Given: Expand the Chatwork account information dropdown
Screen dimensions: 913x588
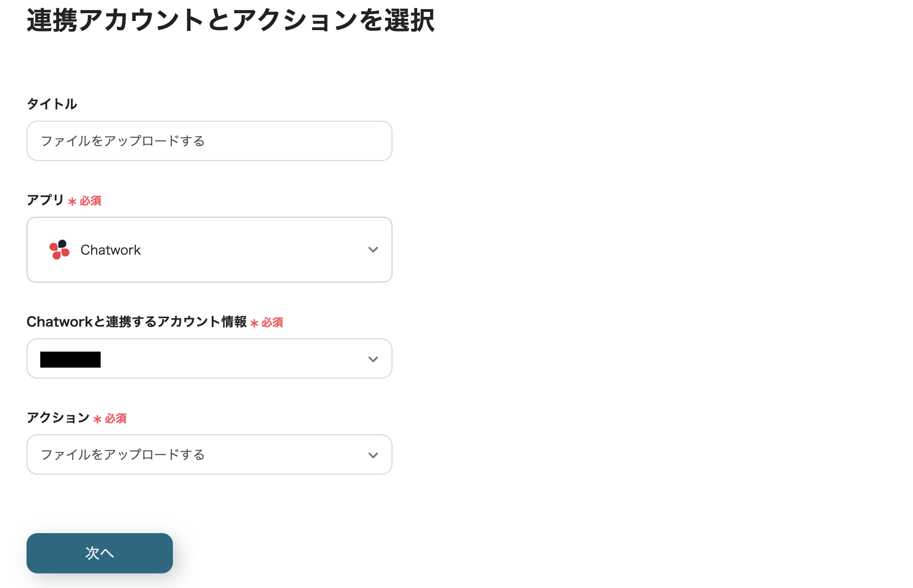Looking at the screenshot, I should pyautogui.click(x=209, y=358).
